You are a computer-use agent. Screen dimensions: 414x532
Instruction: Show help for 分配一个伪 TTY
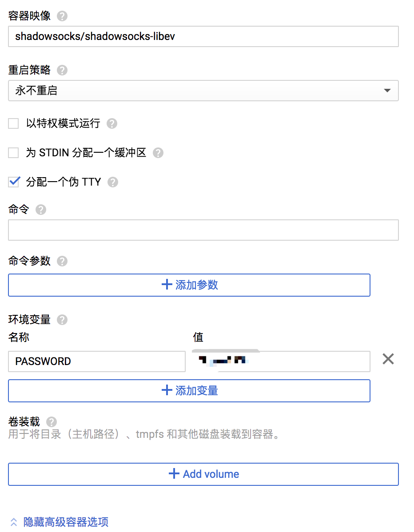(x=113, y=182)
